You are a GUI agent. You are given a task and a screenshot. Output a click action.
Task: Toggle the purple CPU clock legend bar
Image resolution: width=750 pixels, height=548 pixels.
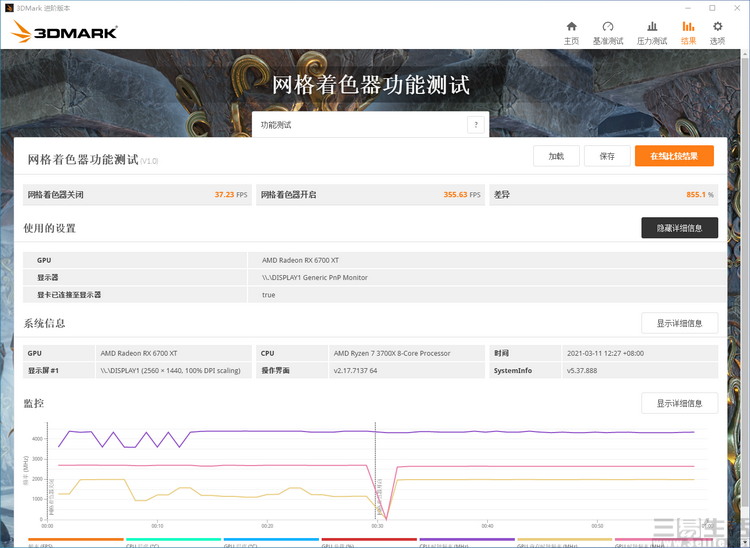(467, 539)
